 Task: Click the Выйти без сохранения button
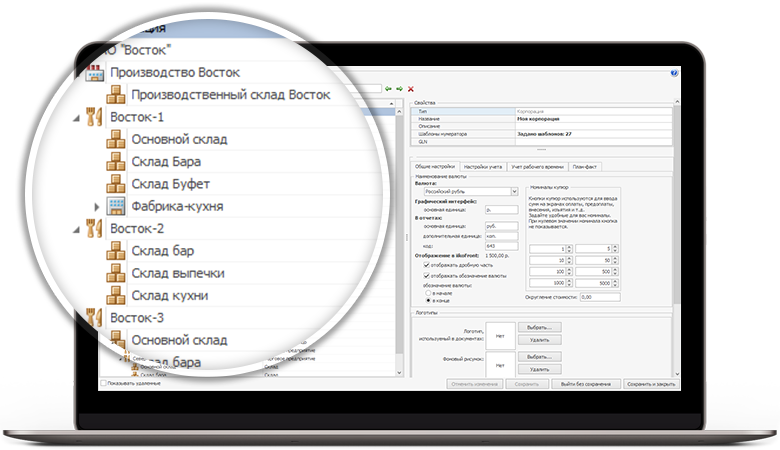click(586, 383)
